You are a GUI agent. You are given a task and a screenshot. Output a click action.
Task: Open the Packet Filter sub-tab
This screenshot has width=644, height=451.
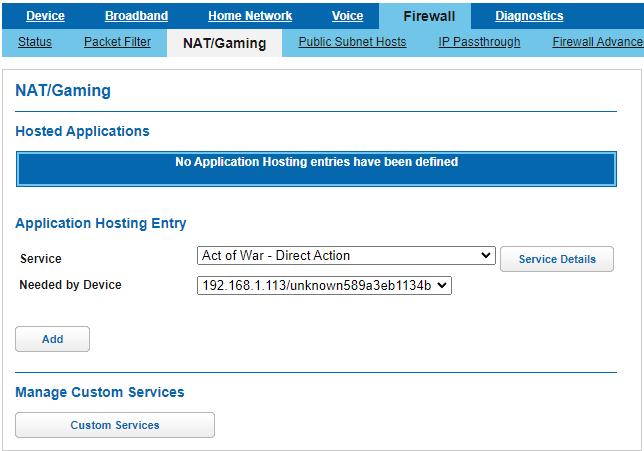(117, 42)
